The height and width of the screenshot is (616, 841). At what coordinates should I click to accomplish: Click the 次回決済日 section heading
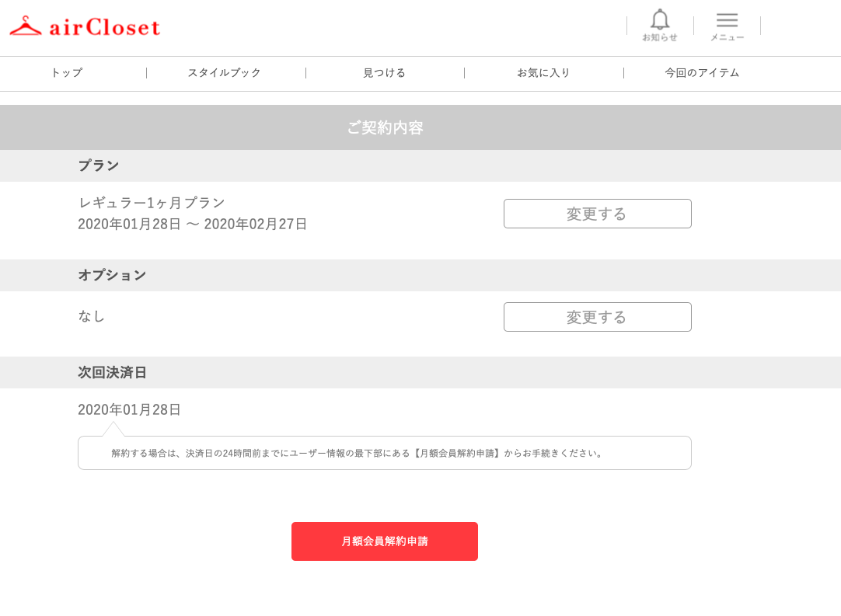[112, 373]
